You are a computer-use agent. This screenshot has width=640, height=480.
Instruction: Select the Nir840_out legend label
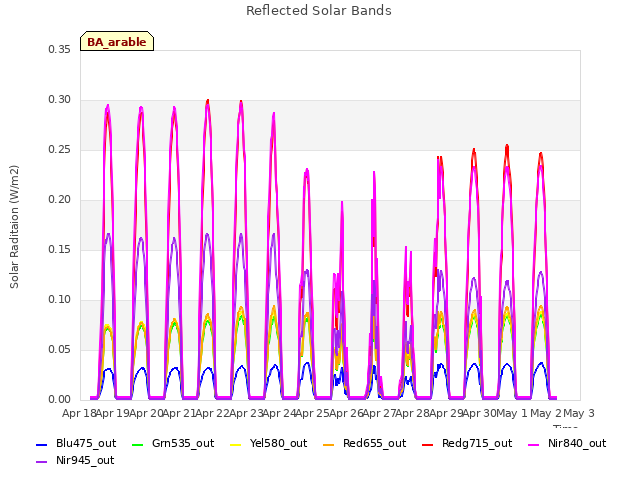[577, 444]
